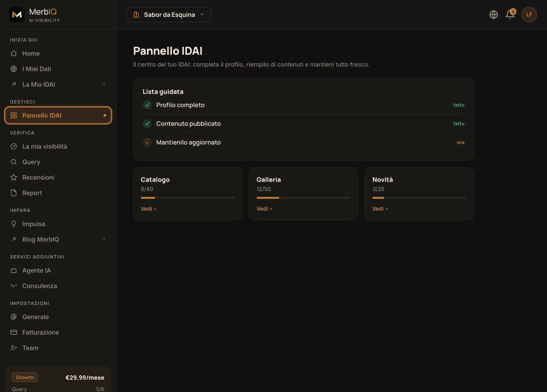Click the star icon beside Recensioni
Image resolution: width=547 pixels, height=392 pixels.
click(x=14, y=177)
